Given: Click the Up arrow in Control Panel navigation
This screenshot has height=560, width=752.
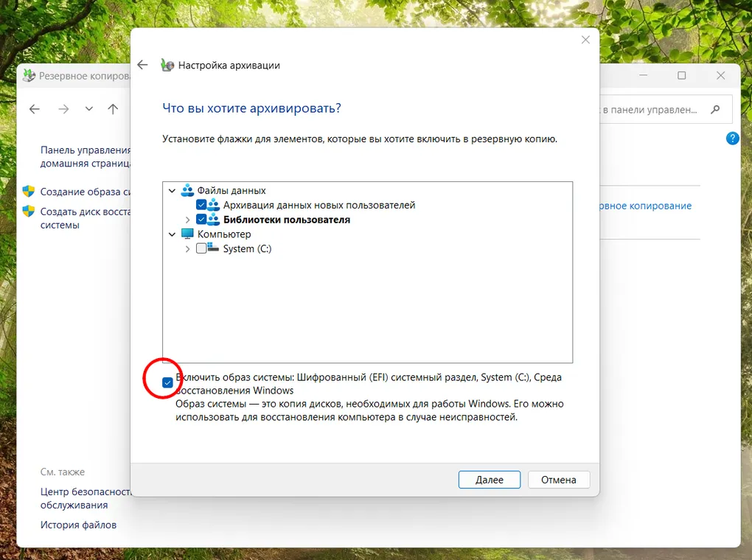Looking at the screenshot, I should point(113,109).
